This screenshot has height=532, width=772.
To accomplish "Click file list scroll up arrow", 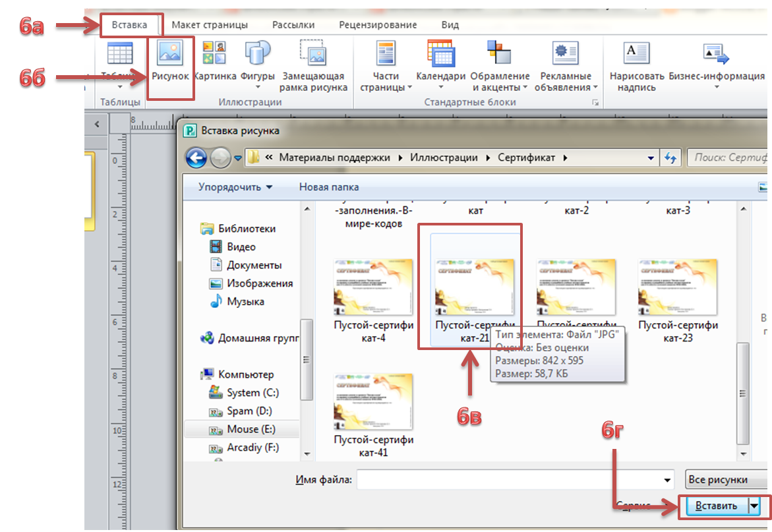I will (743, 210).
